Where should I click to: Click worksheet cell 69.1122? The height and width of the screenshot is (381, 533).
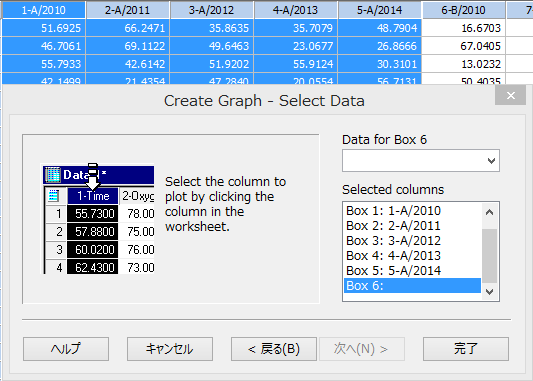[127, 46]
